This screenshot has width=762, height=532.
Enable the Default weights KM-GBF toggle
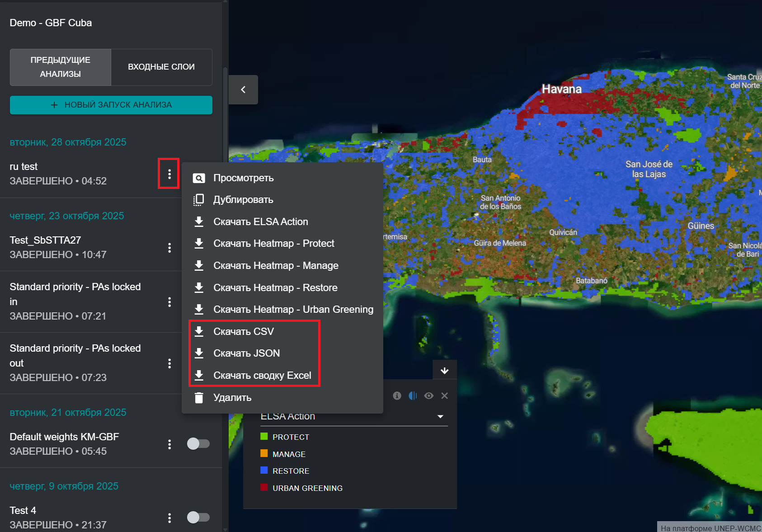[x=198, y=444]
